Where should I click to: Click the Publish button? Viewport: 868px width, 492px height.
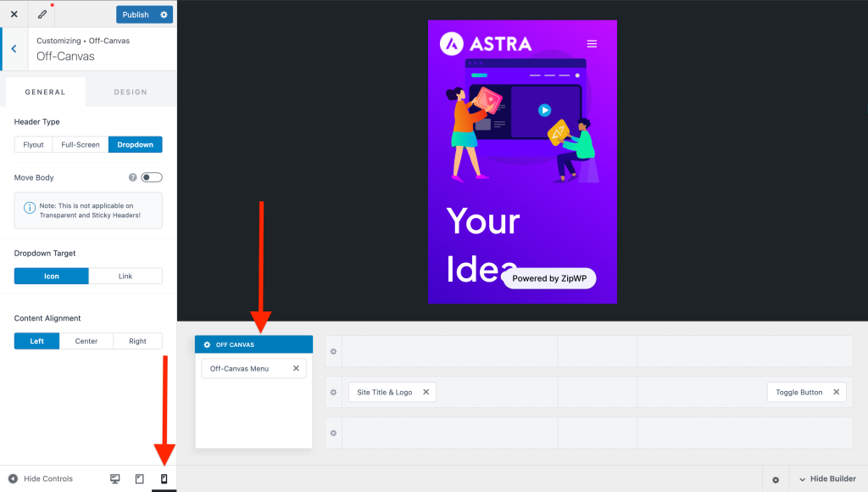click(136, 14)
